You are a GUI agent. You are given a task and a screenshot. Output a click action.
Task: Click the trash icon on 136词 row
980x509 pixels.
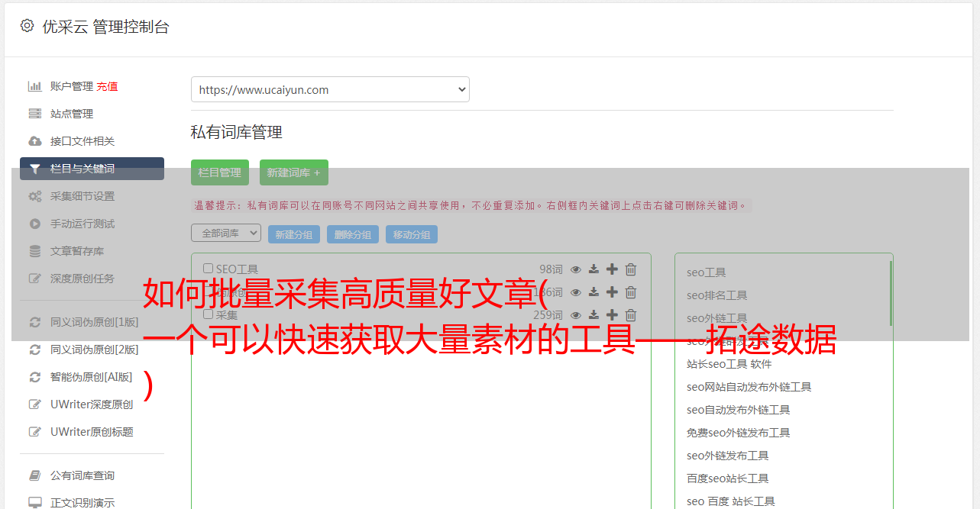tap(631, 292)
